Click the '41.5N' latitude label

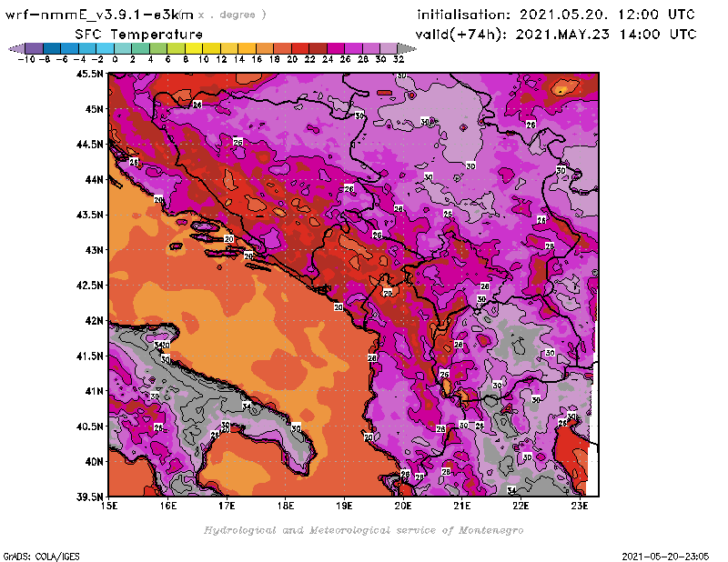[x=89, y=356]
